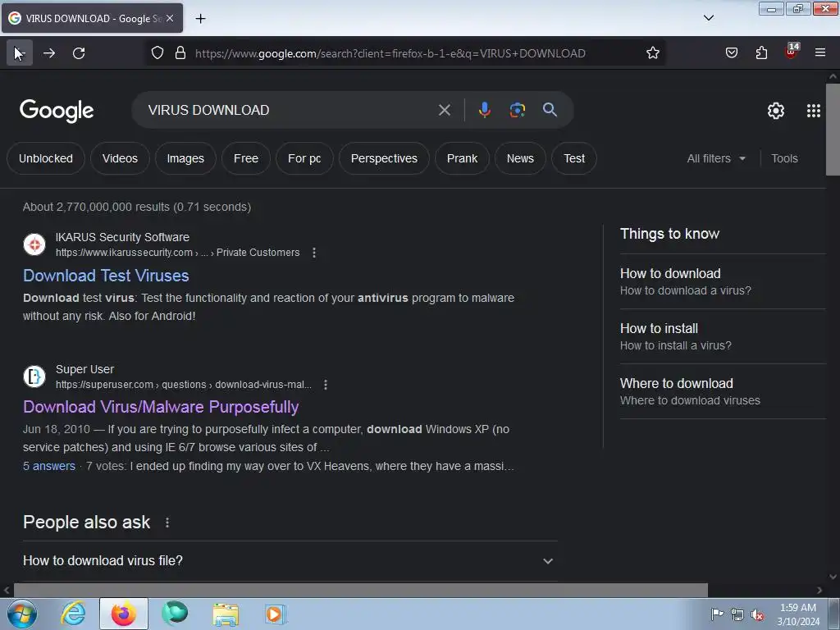Start voice search with microphone icon
840x630 pixels.
(x=484, y=110)
